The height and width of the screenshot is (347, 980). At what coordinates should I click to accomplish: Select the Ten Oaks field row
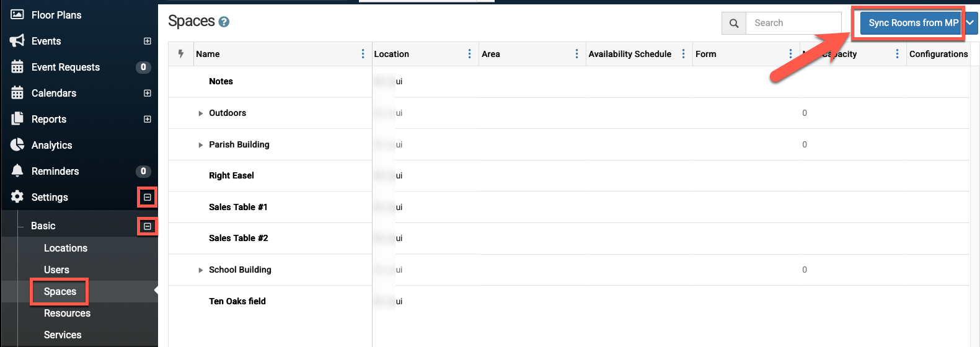click(x=569, y=301)
